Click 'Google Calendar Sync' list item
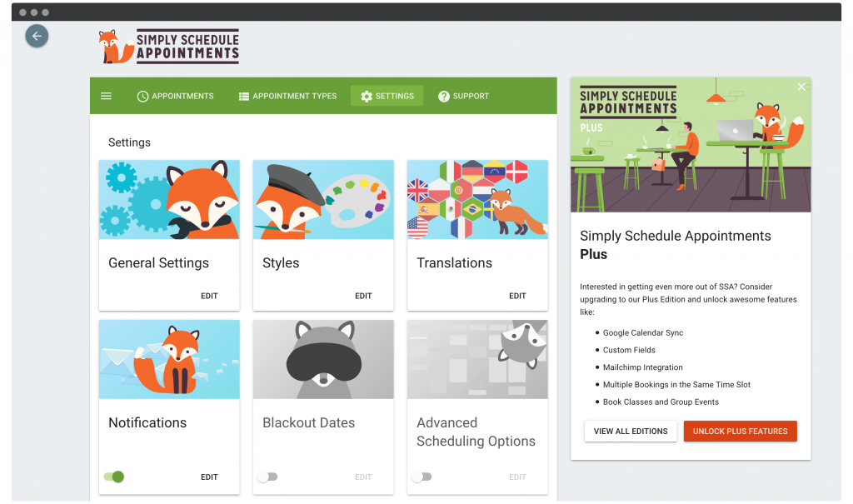853x504 pixels. coord(643,332)
